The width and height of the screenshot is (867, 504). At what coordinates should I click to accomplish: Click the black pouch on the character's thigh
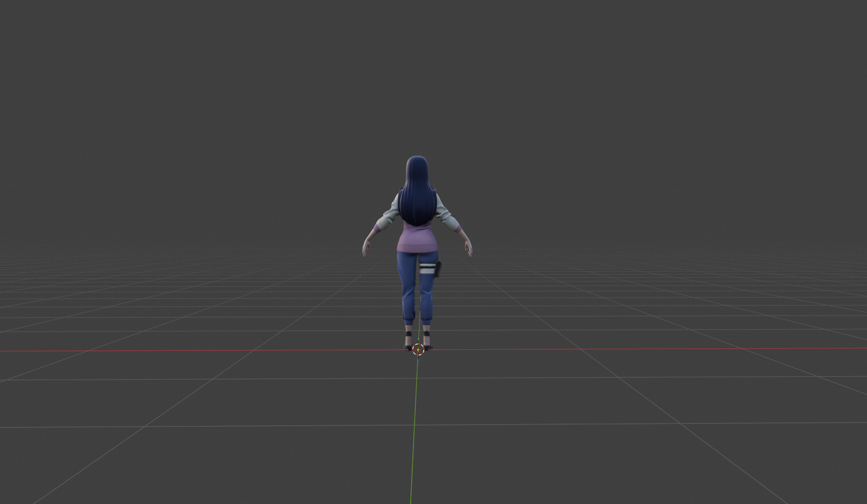438,269
